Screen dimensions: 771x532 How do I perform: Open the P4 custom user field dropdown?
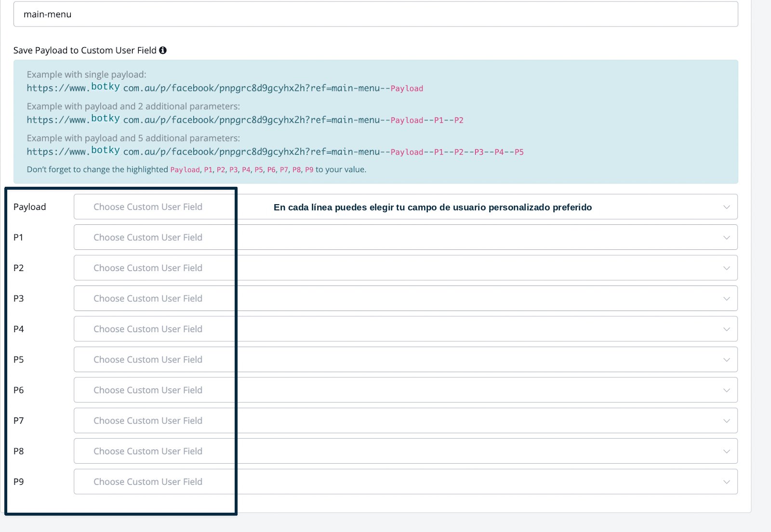coord(406,329)
